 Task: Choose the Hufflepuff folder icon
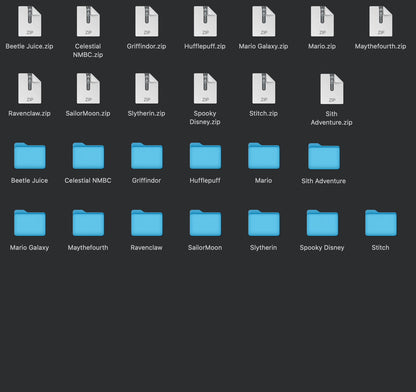(x=205, y=156)
